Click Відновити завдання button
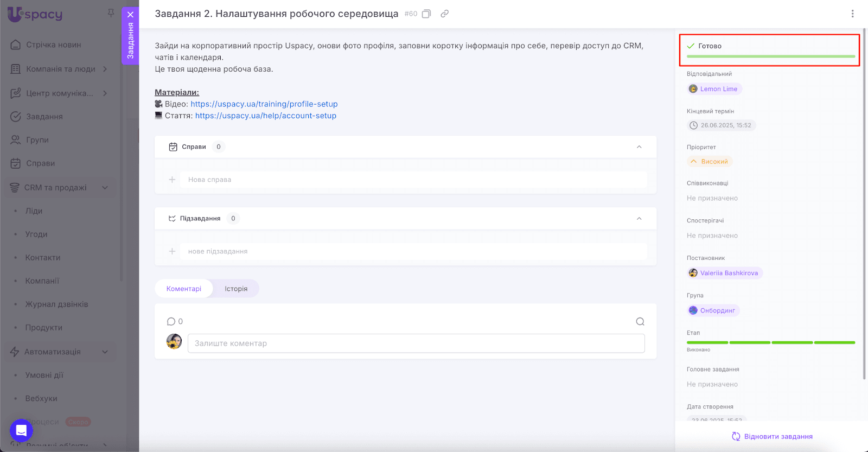Viewport: 868px width, 452px height. tap(772, 436)
